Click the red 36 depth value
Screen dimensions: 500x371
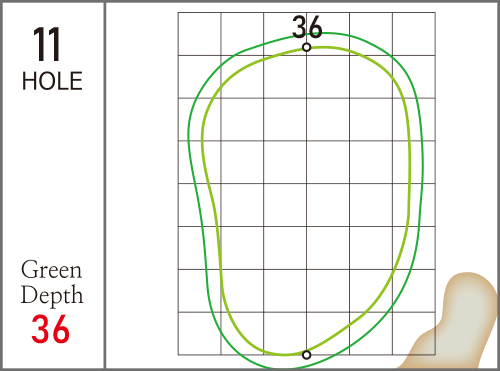point(50,329)
